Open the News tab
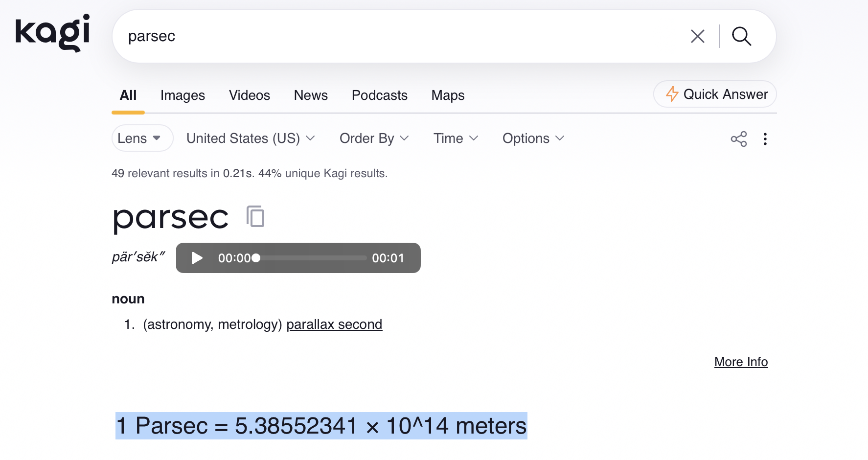The image size is (868, 460). pyautogui.click(x=311, y=95)
